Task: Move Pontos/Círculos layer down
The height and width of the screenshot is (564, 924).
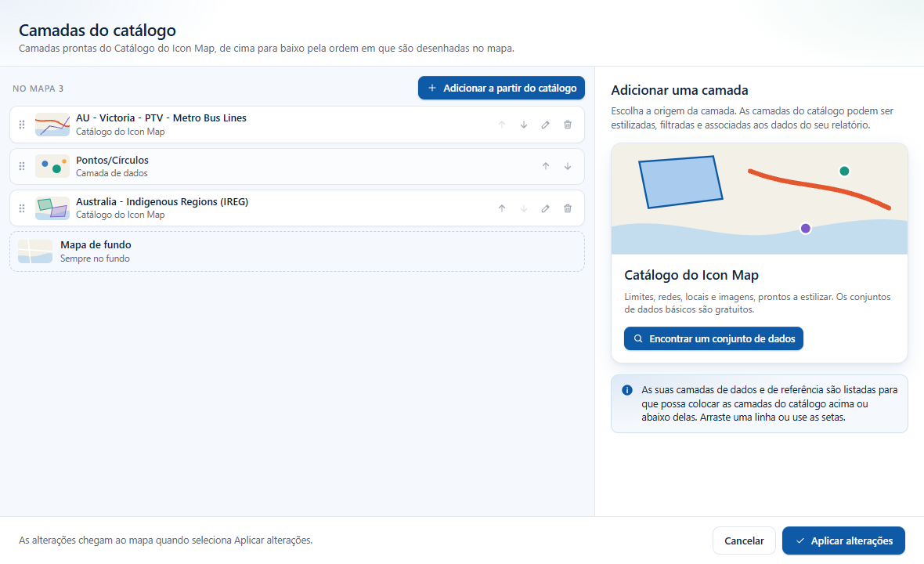Action: click(x=568, y=166)
